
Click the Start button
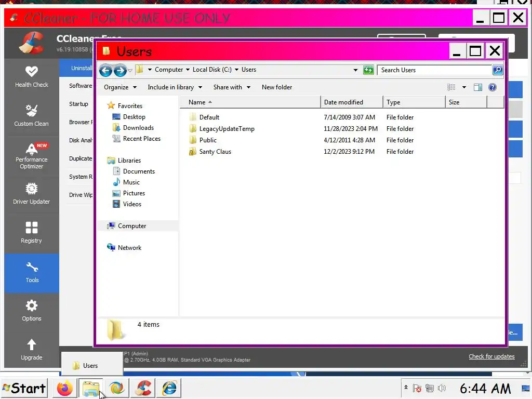(24, 388)
